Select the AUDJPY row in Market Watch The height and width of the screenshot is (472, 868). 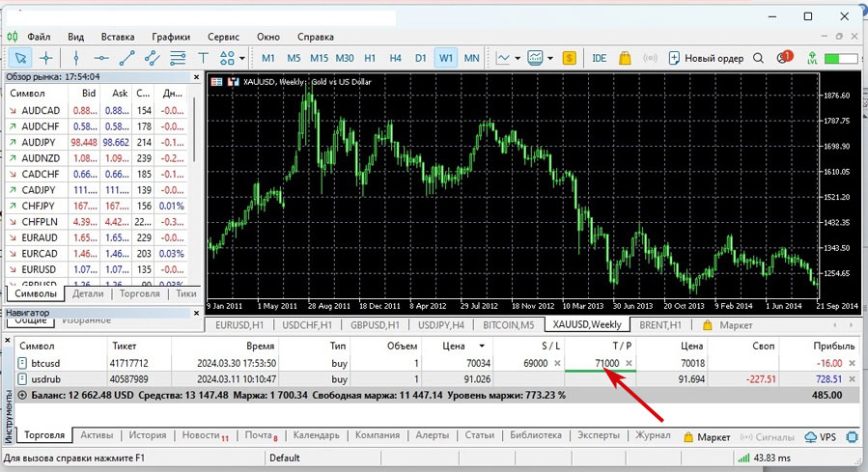pos(97,142)
